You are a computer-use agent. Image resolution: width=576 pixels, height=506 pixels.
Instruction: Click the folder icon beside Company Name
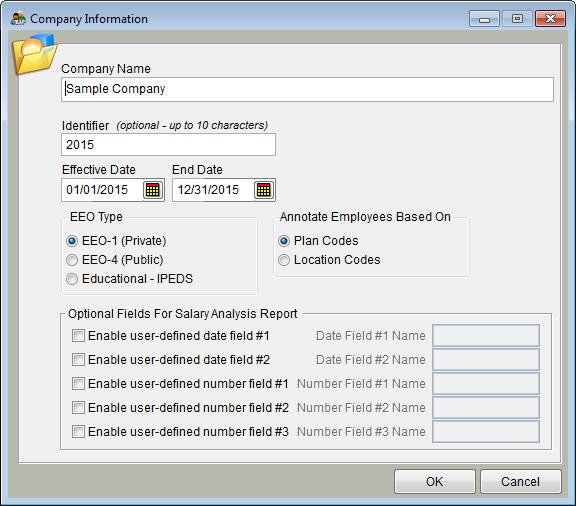point(34,54)
